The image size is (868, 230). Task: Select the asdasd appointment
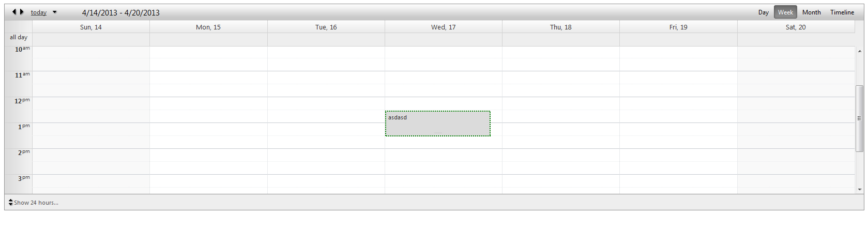click(x=437, y=124)
